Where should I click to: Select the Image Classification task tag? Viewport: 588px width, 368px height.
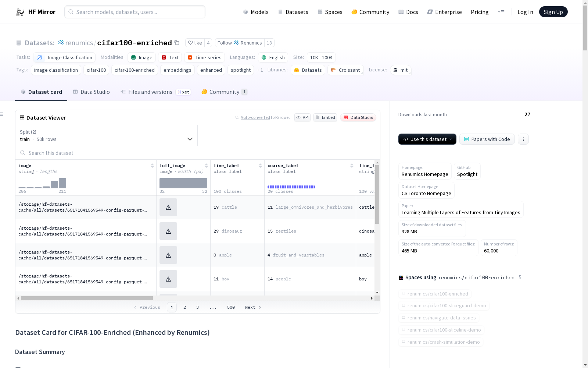[64, 57]
